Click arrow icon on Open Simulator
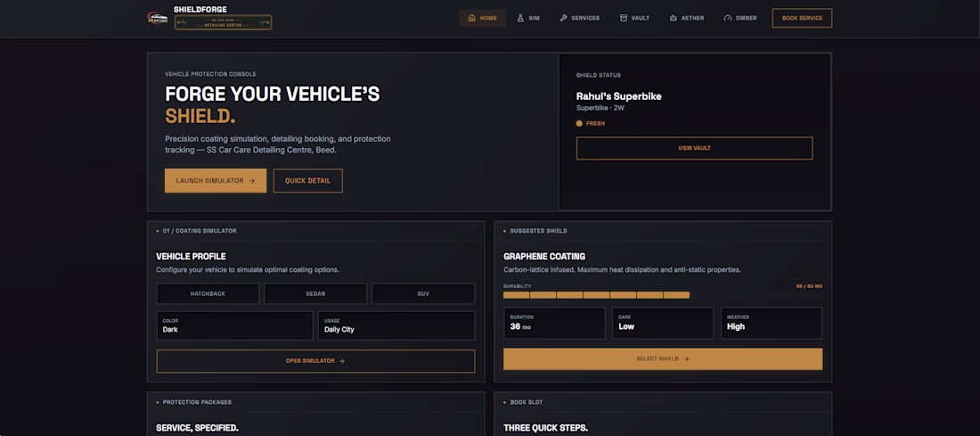The image size is (980, 436). pyautogui.click(x=342, y=361)
